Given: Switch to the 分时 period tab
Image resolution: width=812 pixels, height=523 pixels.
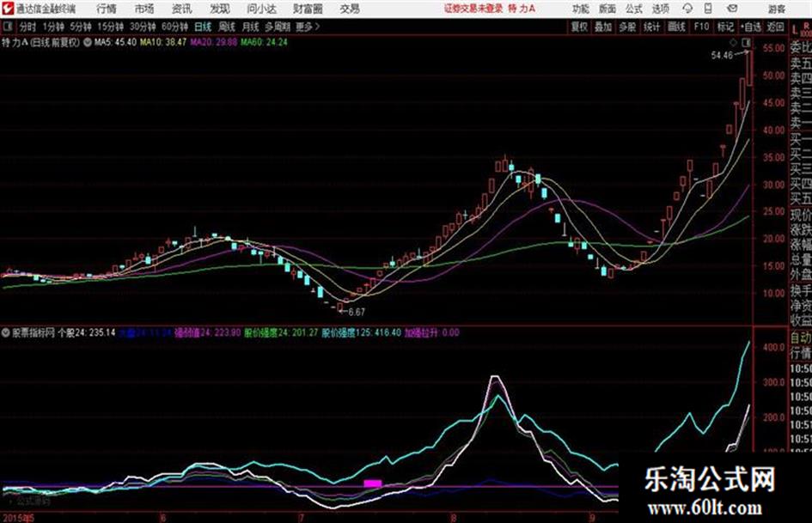Looking at the screenshot, I should (x=27, y=27).
